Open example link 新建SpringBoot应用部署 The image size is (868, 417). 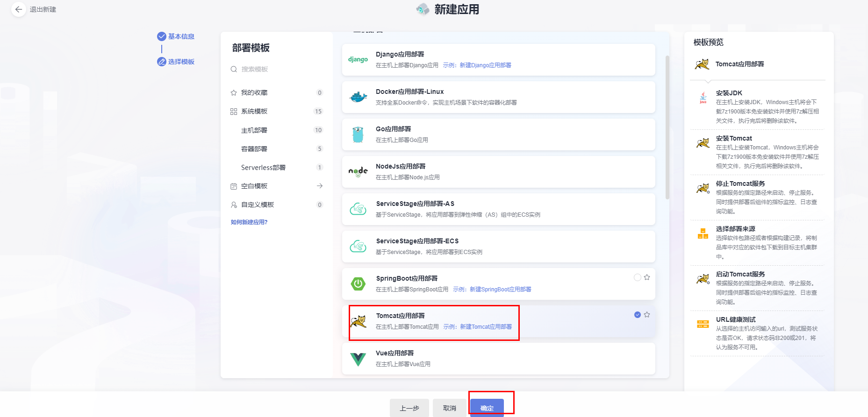(x=500, y=290)
